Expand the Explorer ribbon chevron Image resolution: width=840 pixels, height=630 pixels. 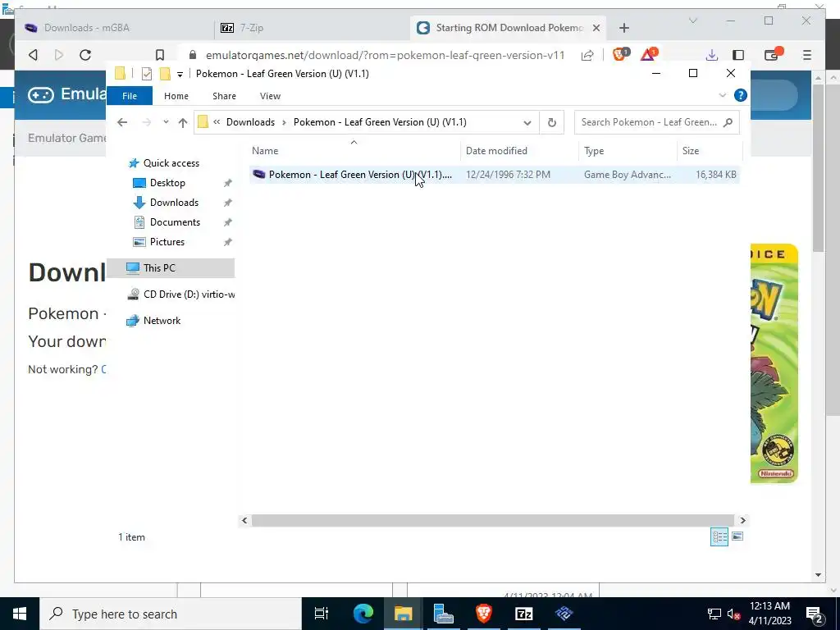(x=722, y=95)
